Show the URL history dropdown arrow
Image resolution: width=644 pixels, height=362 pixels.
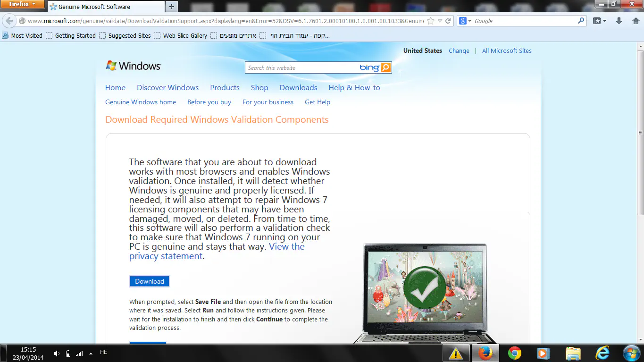(x=440, y=21)
